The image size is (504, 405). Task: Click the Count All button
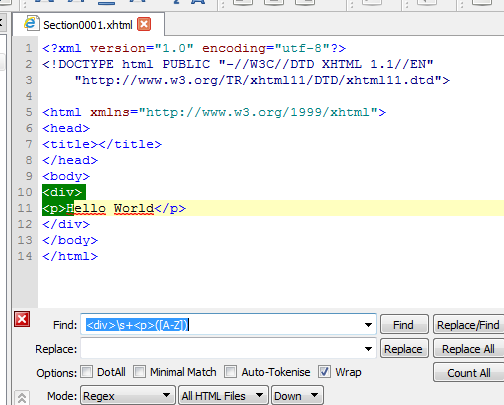tap(468, 373)
